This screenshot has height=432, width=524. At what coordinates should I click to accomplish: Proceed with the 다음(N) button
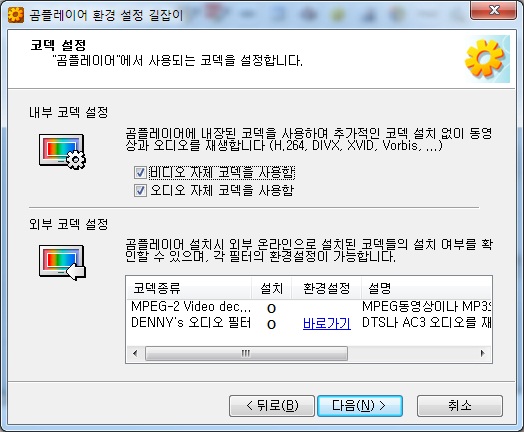[360, 406]
